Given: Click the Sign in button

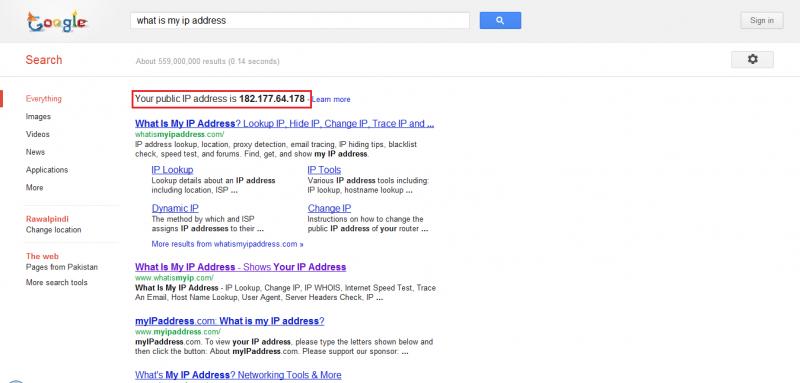Looking at the screenshot, I should (x=762, y=20).
